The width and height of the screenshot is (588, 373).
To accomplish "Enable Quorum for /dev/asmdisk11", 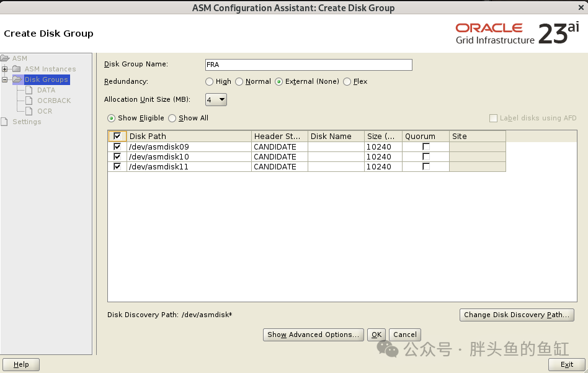I will pos(426,166).
